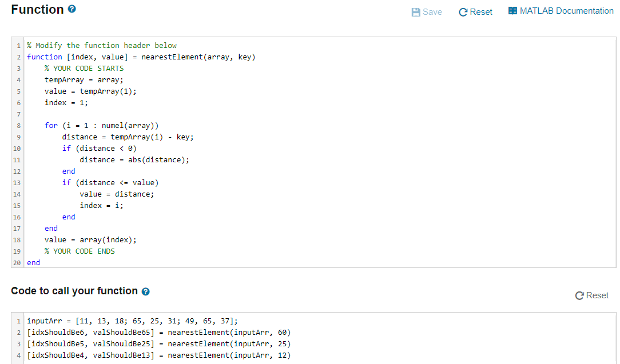620x364 pixels.
Task: Click line number 10 in the function editor
Action: point(17,148)
